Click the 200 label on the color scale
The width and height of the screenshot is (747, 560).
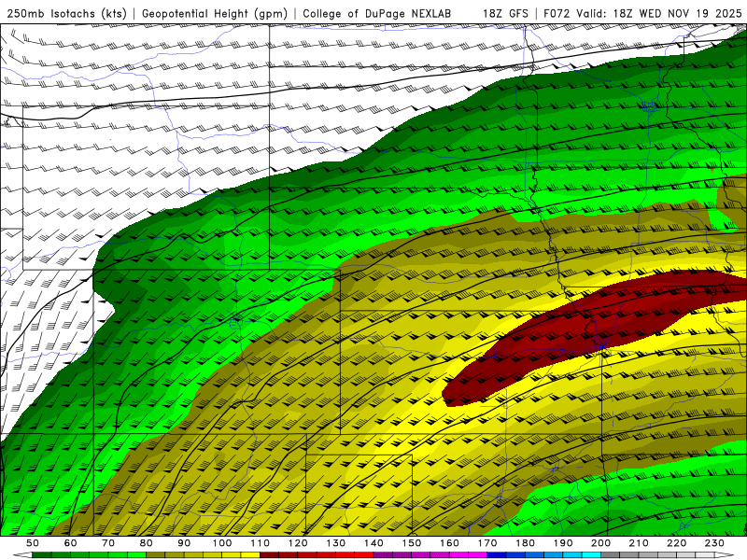coord(600,543)
